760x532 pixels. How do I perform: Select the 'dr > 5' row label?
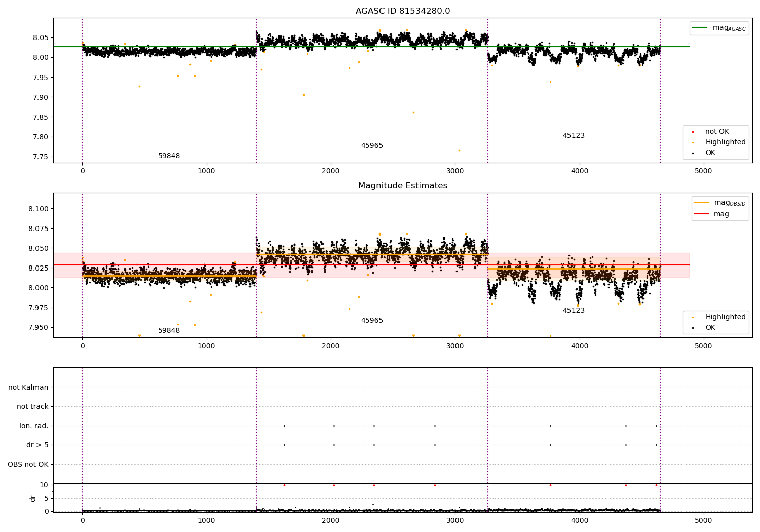coord(37,445)
